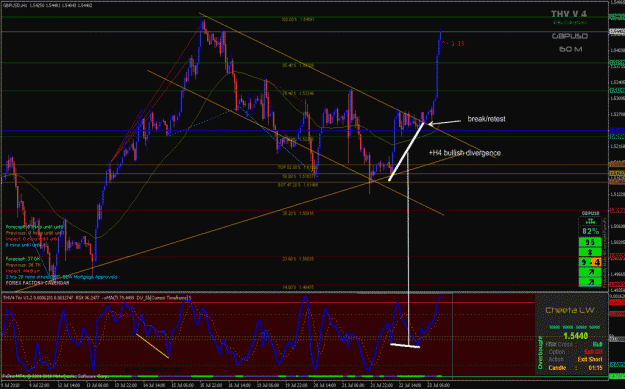Click the candle countdown '01:15' in Cheeta panel

point(596,367)
